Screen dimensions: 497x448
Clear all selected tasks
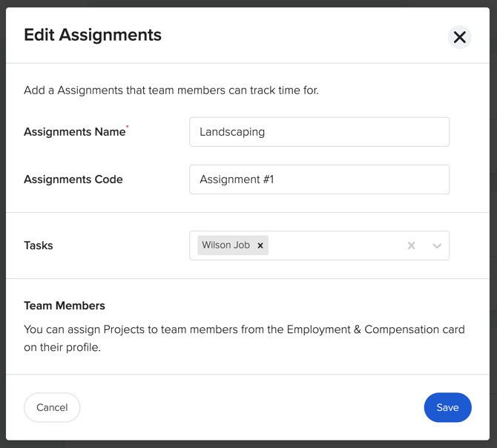(411, 246)
